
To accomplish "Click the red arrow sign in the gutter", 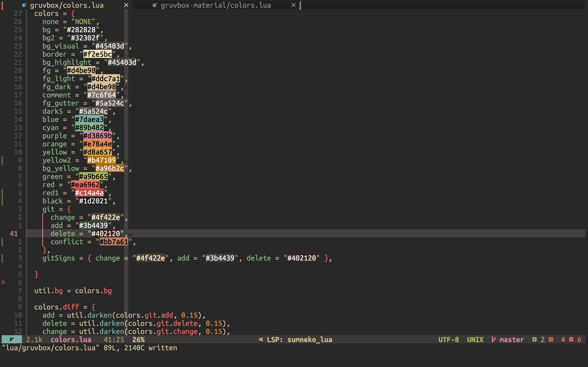I will (x=4, y=282).
